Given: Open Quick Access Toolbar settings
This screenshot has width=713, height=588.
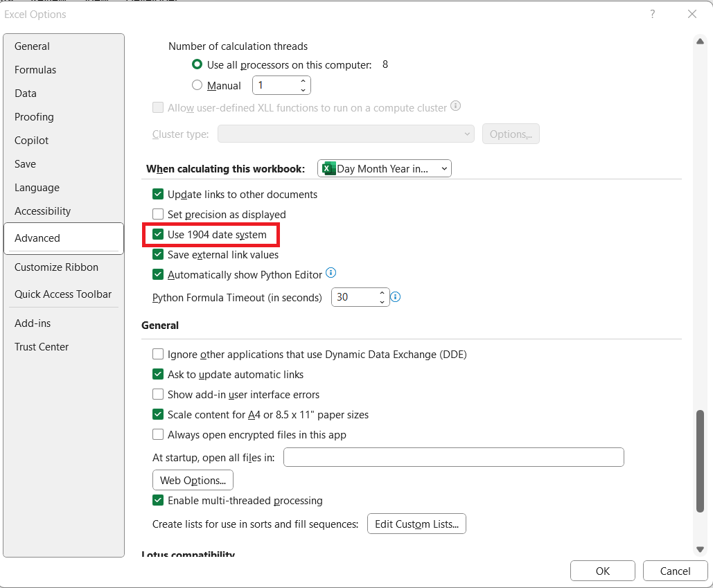Looking at the screenshot, I should point(63,294).
